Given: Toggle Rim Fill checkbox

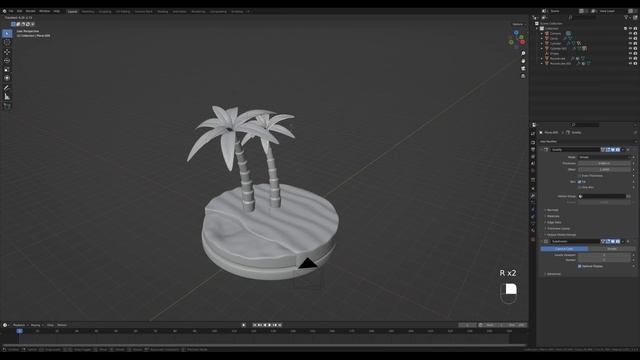Looking at the screenshot, I should 579,182.
